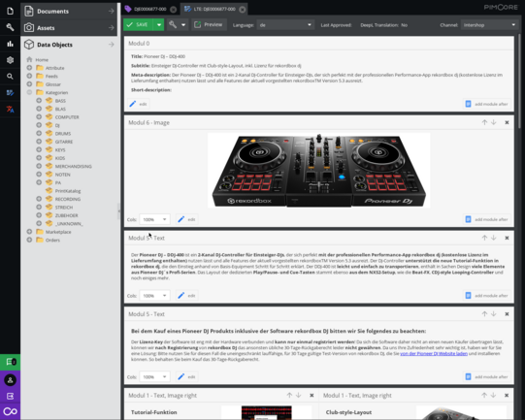This screenshot has height=420, width=525.
Task: Open the green notifications icon
Action: (10, 362)
